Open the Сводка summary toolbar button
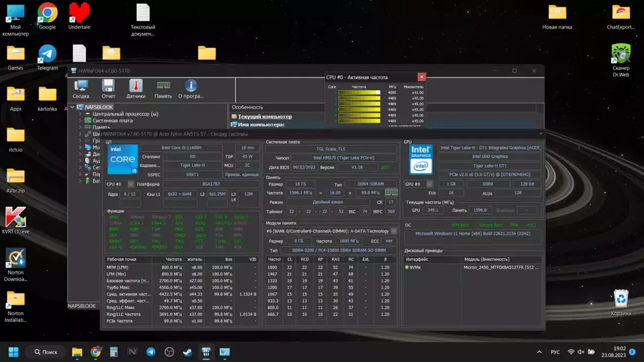 (81, 89)
